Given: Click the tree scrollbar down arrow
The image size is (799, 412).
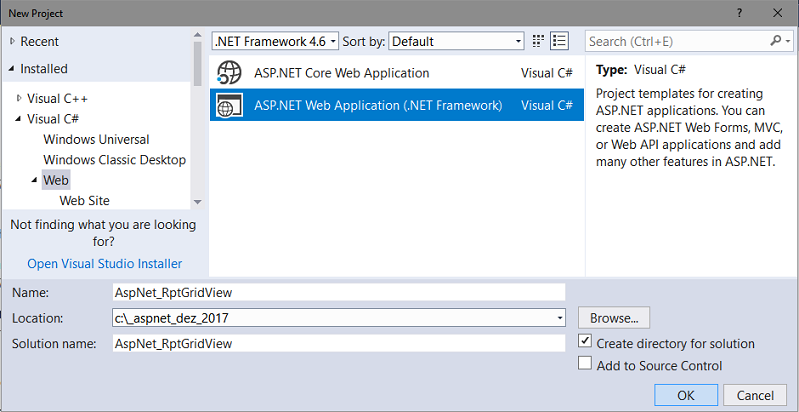Looking at the screenshot, I should 198,202.
